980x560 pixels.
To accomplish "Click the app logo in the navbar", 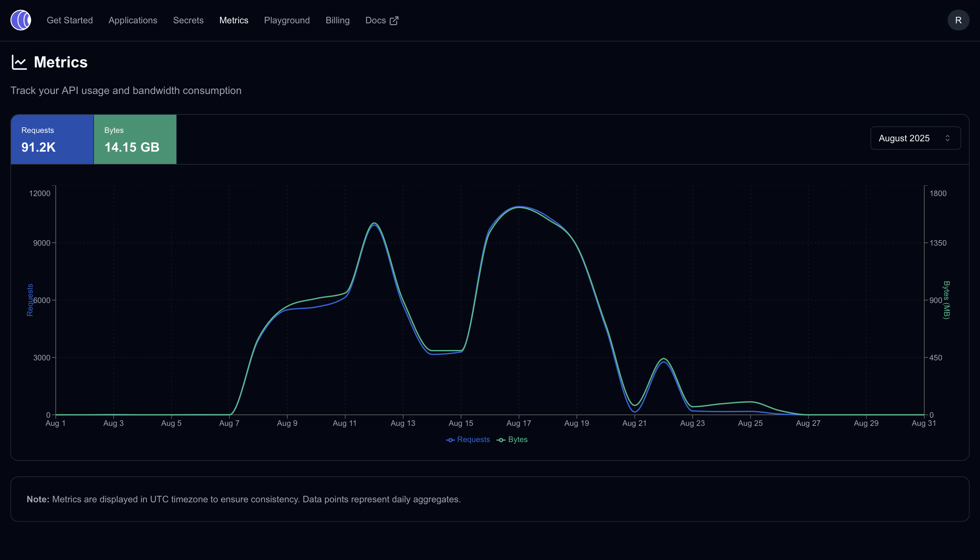I will click(21, 20).
